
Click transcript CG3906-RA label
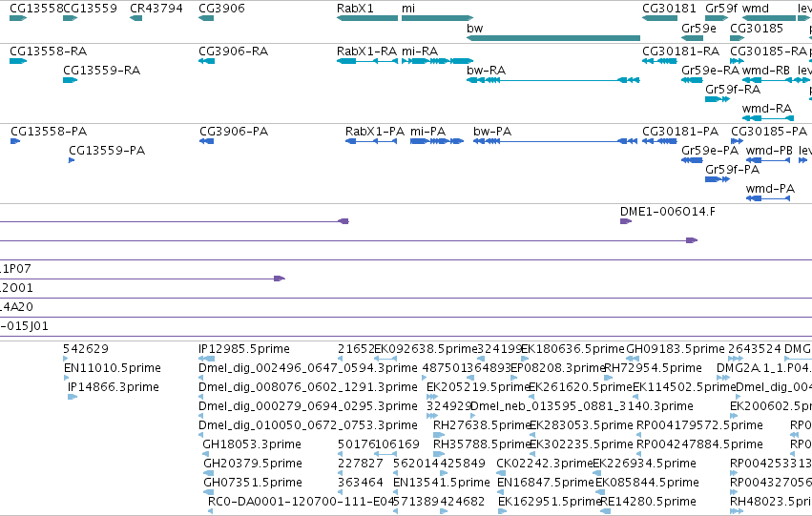pos(234,52)
